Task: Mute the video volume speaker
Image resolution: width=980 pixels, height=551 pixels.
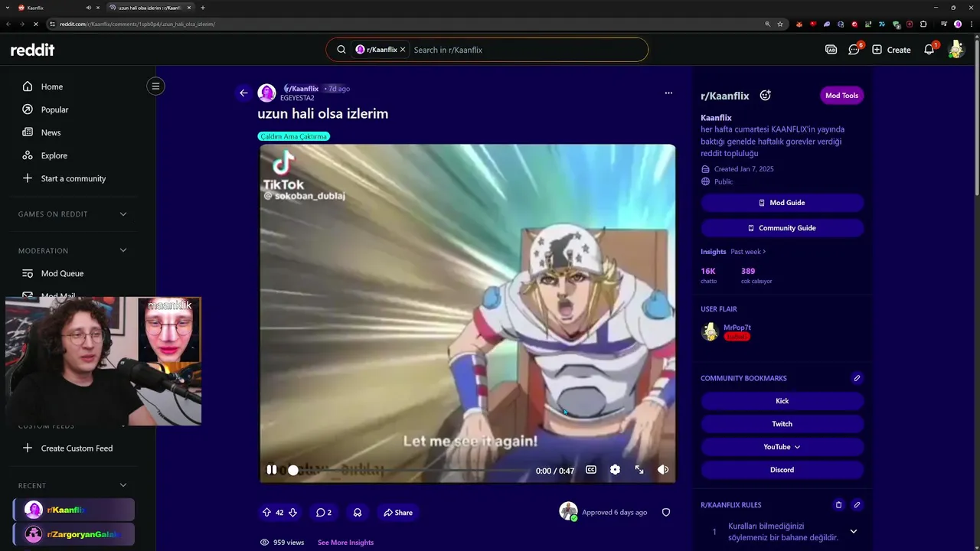Action: pos(663,470)
